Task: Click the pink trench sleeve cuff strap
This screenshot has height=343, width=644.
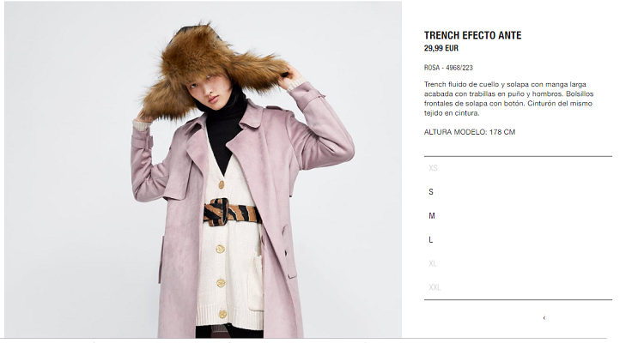Action: [x=142, y=142]
